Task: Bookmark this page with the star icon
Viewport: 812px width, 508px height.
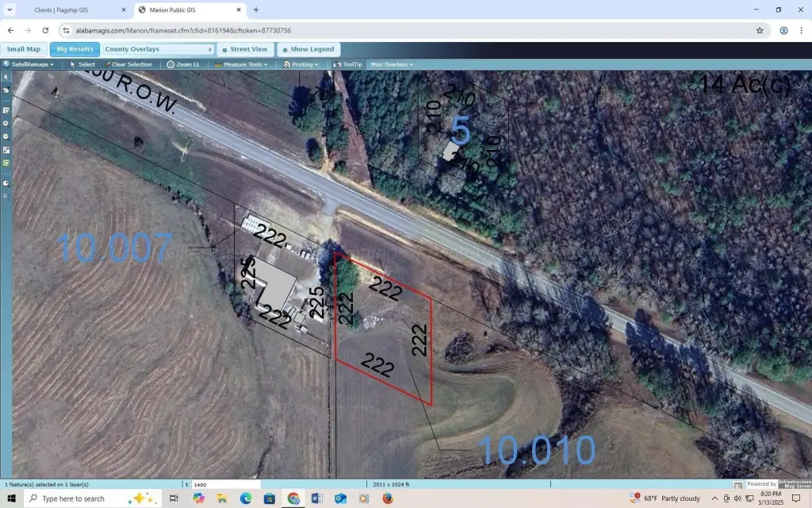Action: (x=760, y=30)
